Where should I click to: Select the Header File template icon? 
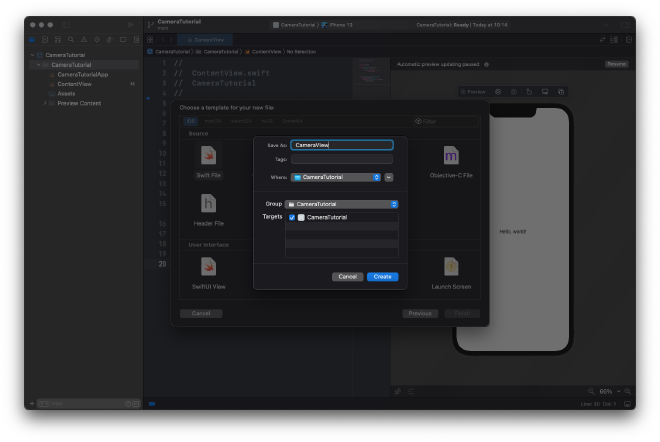pos(208,205)
